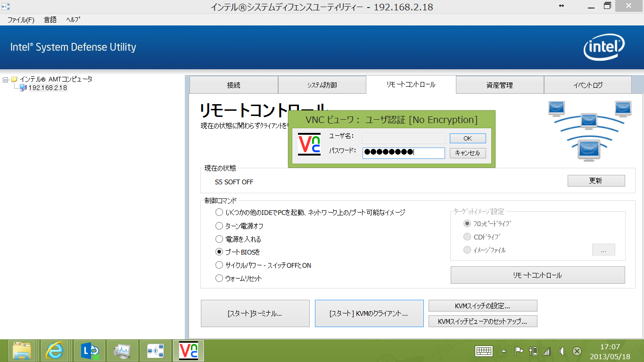644x362 pixels.
Task: Switch to the リモートコントロール tab
Action: [411, 84]
